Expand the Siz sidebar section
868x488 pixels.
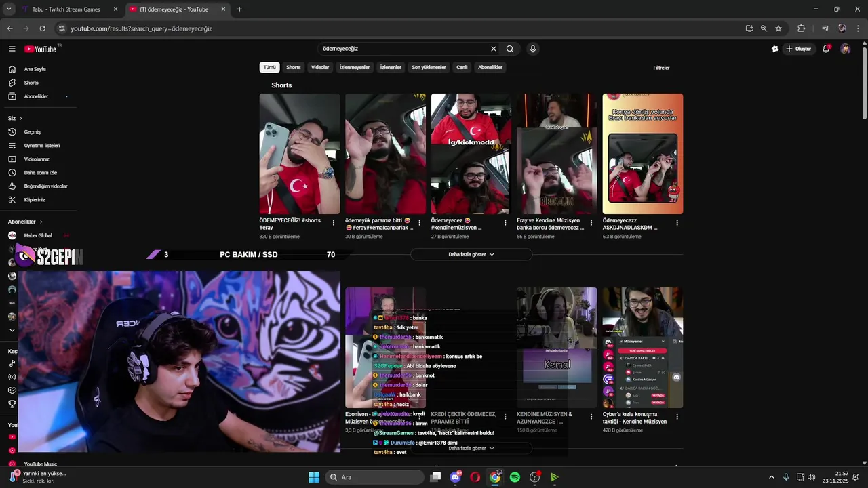(15, 118)
